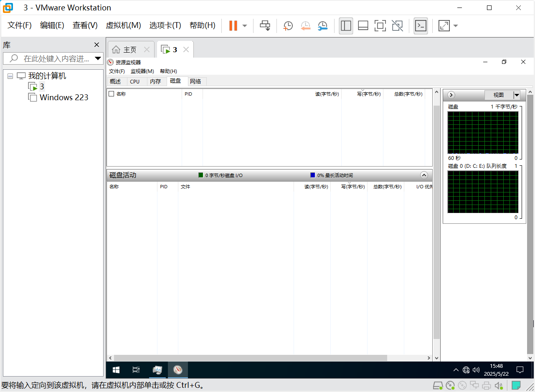Click the vertical scrollbar of main pane

point(436,221)
